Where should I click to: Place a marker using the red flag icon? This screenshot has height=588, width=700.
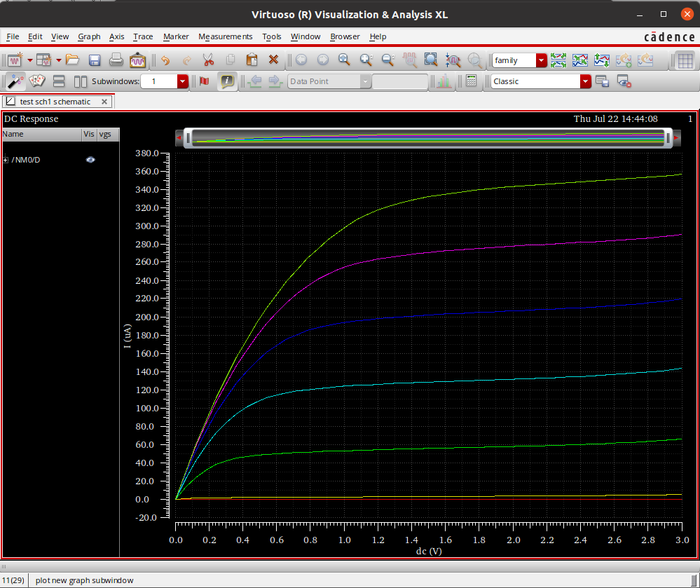[205, 81]
